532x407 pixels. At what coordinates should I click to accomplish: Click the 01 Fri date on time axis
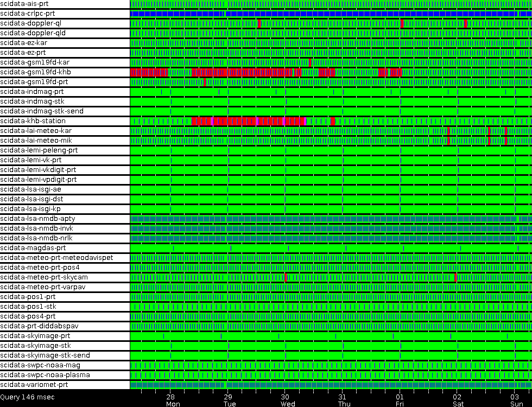tap(400, 400)
